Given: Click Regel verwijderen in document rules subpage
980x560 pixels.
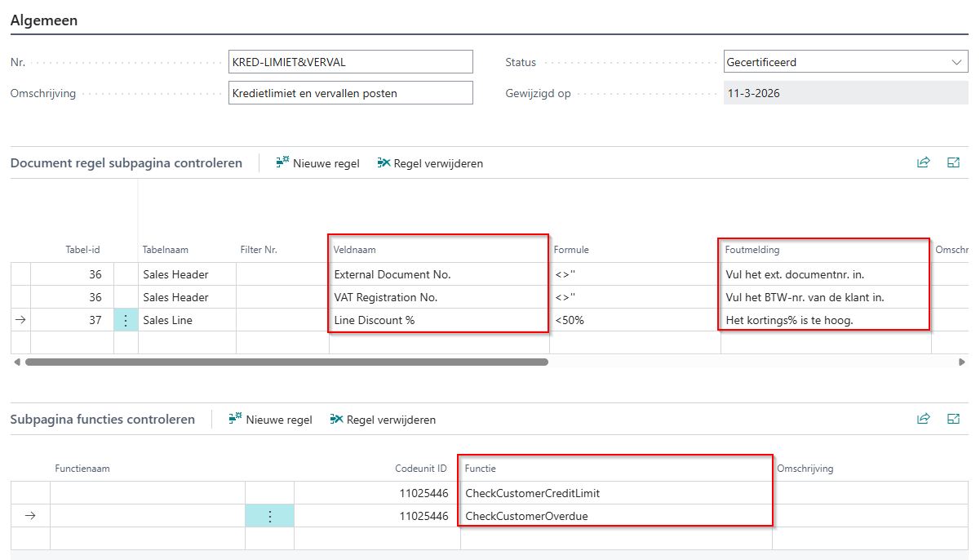Looking at the screenshot, I should 430,163.
